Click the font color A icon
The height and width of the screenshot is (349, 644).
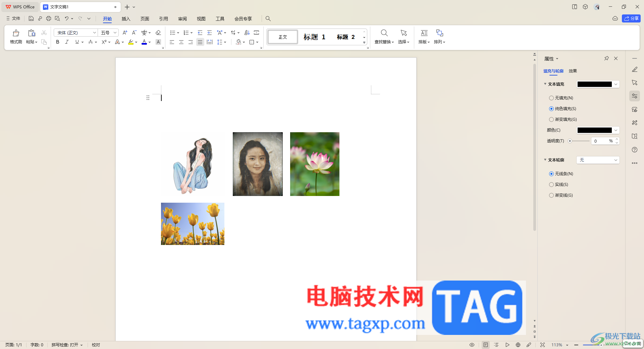click(144, 42)
